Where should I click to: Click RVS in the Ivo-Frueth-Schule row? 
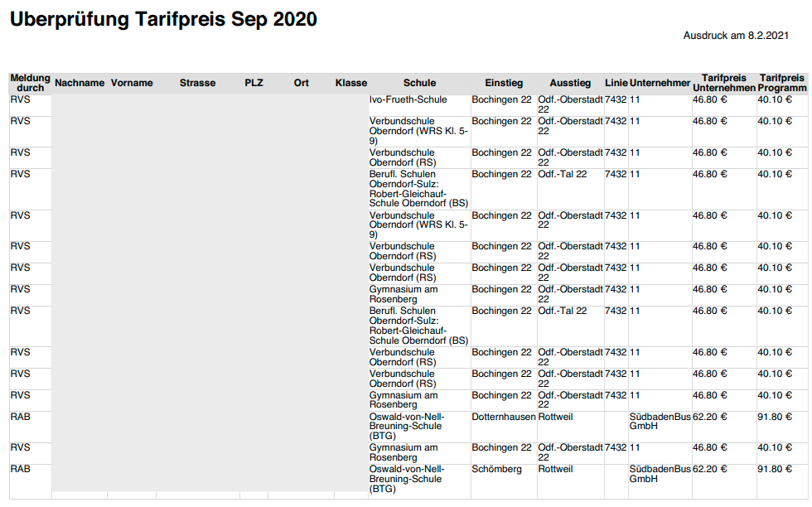tap(21, 99)
